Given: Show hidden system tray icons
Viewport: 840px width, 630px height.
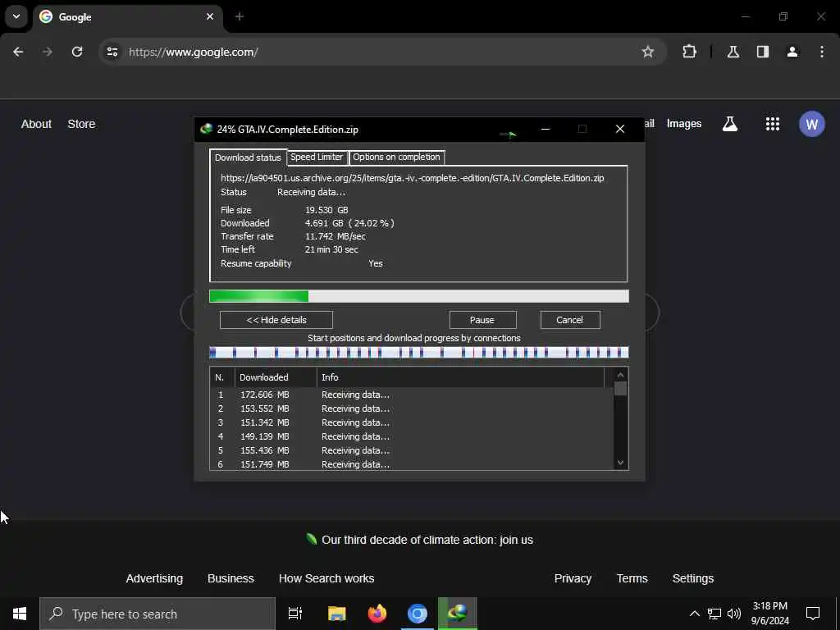Looking at the screenshot, I should 694,614.
